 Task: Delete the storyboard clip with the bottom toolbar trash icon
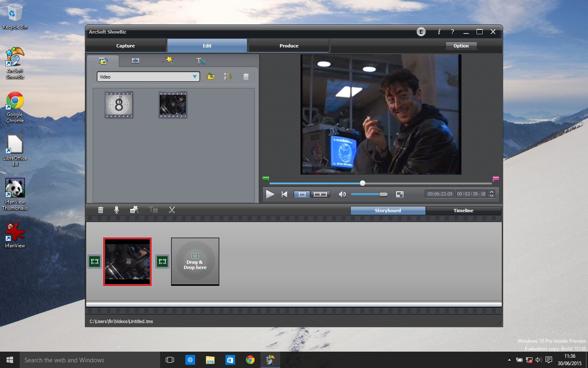pyautogui.click(x=100, y=210)
